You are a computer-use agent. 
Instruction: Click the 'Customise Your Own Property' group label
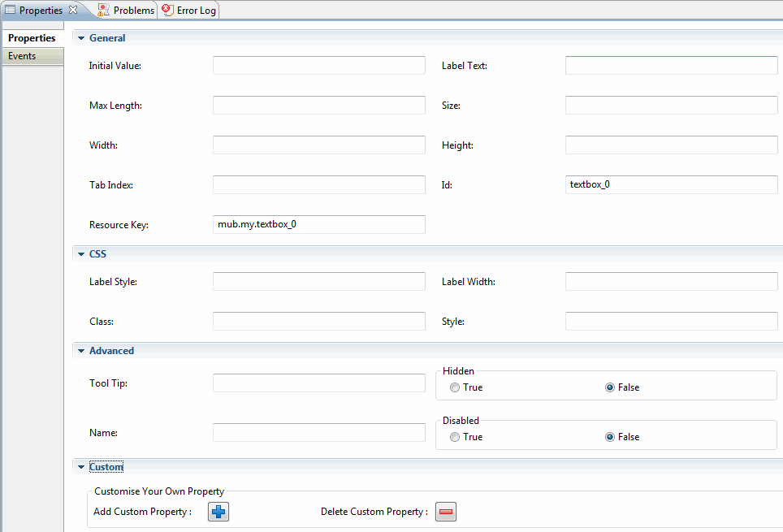[x=159, y=491]
